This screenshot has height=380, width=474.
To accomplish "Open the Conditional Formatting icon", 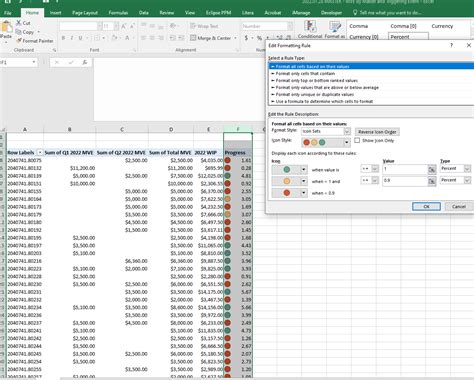I will [x=310, y=26].
